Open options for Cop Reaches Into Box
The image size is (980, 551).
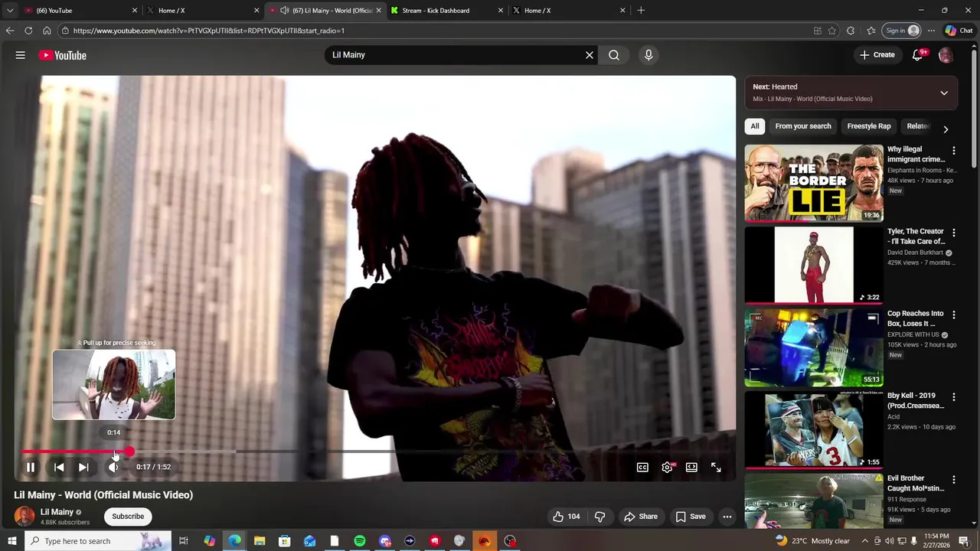pos(953,315)
